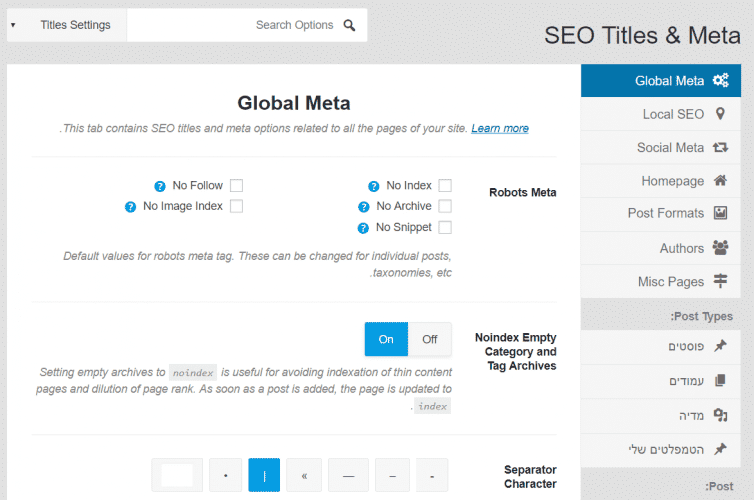
Task: Click the pin icon beside הטמפלטים שלי
Action: (x=720, y=449)
